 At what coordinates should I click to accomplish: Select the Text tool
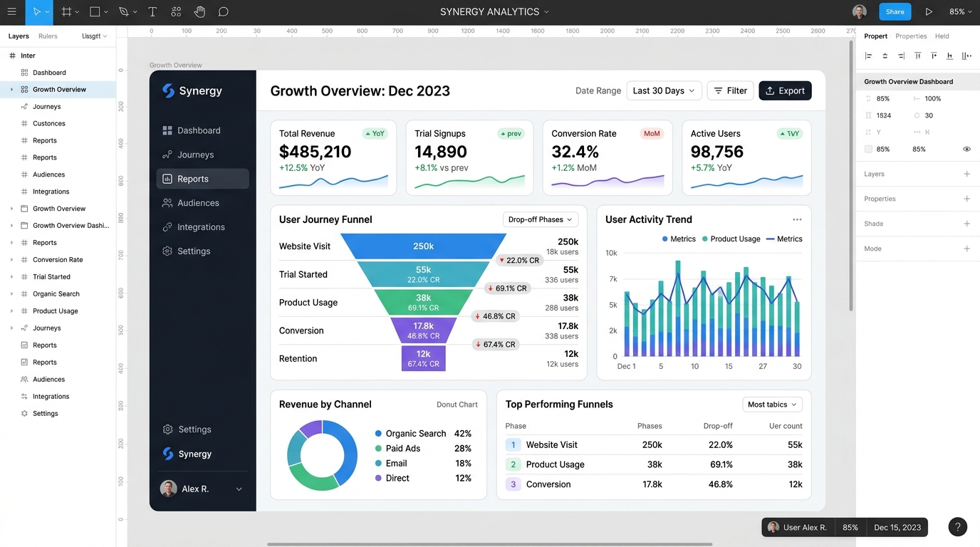[x=152, y=12]
